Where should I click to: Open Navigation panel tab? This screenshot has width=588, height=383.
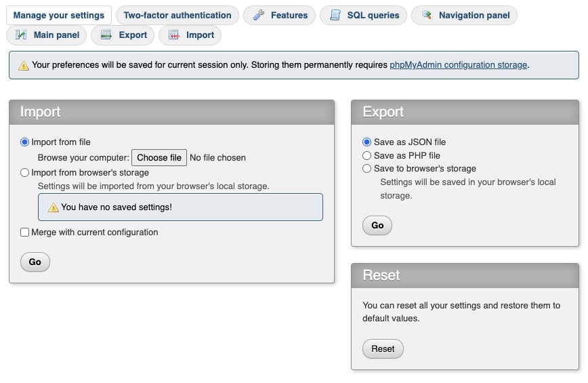tap(465, 16)
